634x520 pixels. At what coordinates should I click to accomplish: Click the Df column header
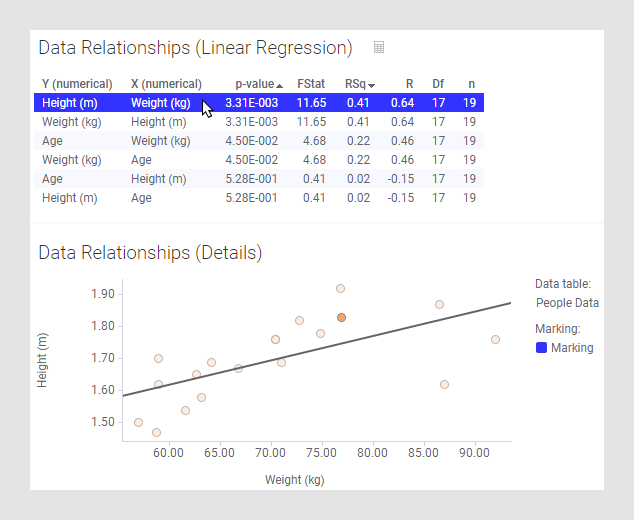438,84
